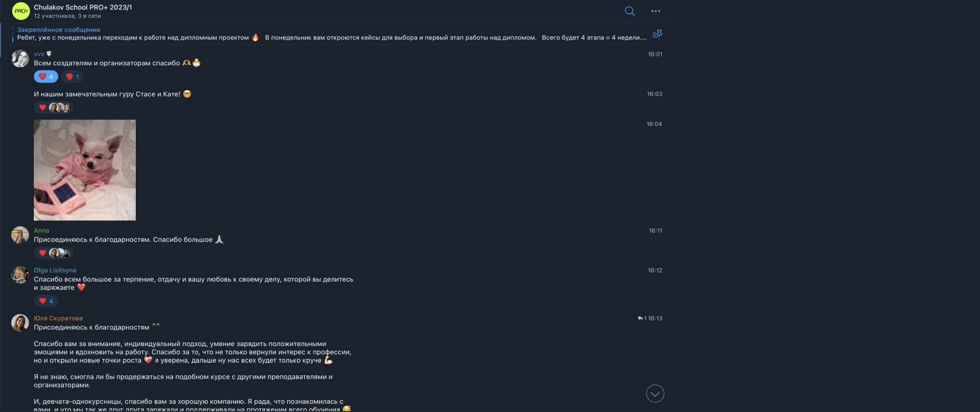
Task: Open the three-dots more options menu
Action: click(x=656, y=11)
